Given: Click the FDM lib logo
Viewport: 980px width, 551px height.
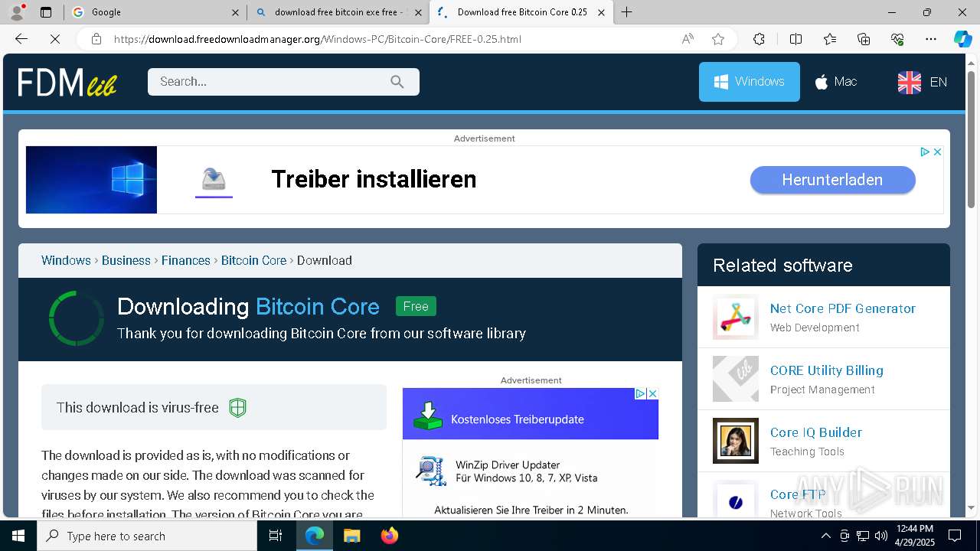Looking at the screenshot, I should click(x=67, y=82).
